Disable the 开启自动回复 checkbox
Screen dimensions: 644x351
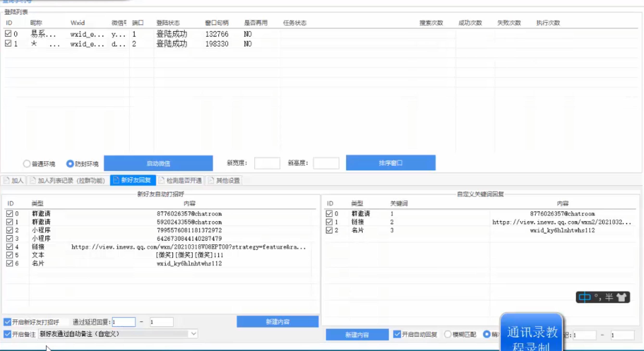click(397, 334)
